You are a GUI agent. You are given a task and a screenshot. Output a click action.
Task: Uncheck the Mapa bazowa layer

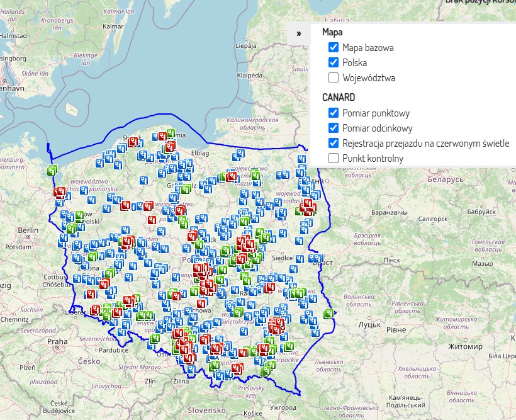(x=334, y=47)
